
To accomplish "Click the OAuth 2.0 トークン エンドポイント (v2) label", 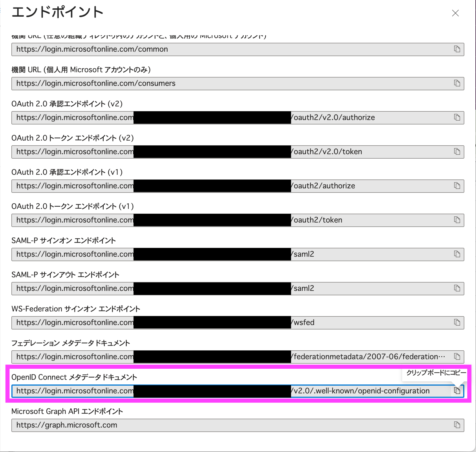I will point(73,138).
